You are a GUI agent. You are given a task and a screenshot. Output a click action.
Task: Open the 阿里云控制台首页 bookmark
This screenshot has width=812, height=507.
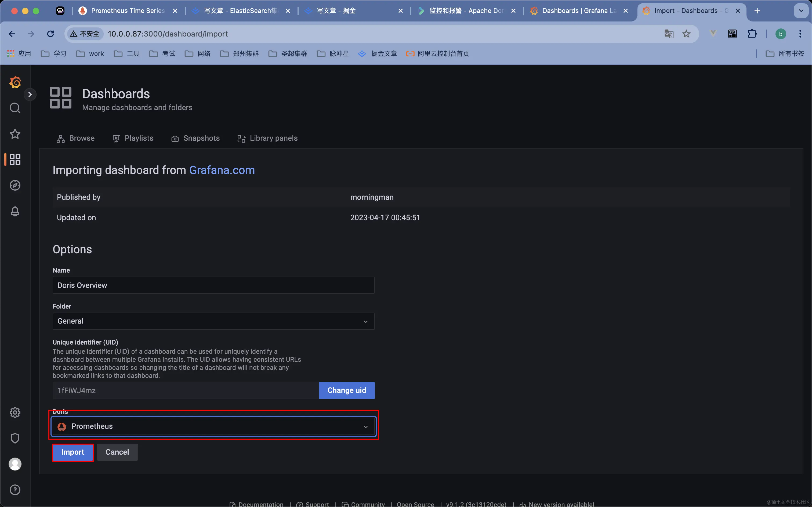437,54
